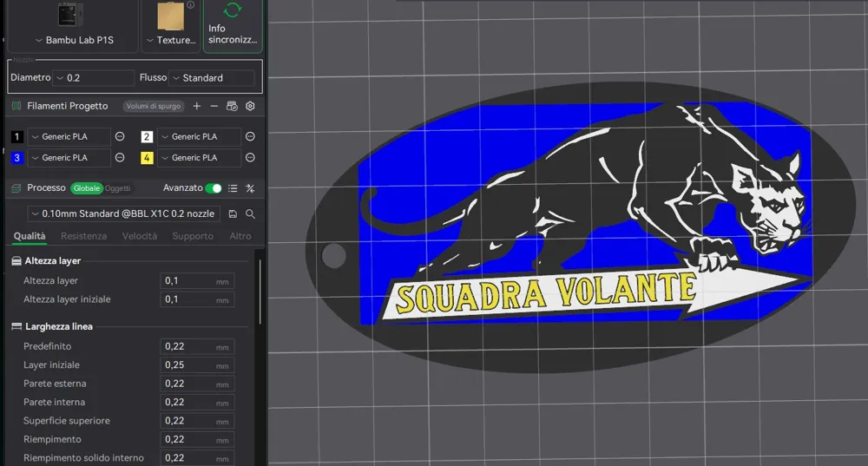This screenshot has width=868, height=466.
Task: Switch to the Supporto tab
Action: 193,236
